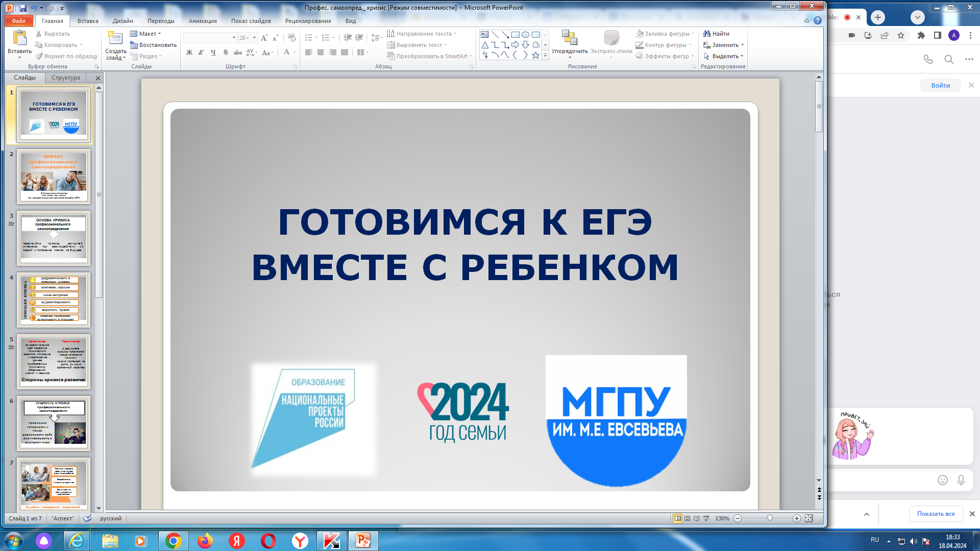Click the Create slide (Создать слайд) icon
Viewport: 980px width, 551px height.
click(115, 39)
